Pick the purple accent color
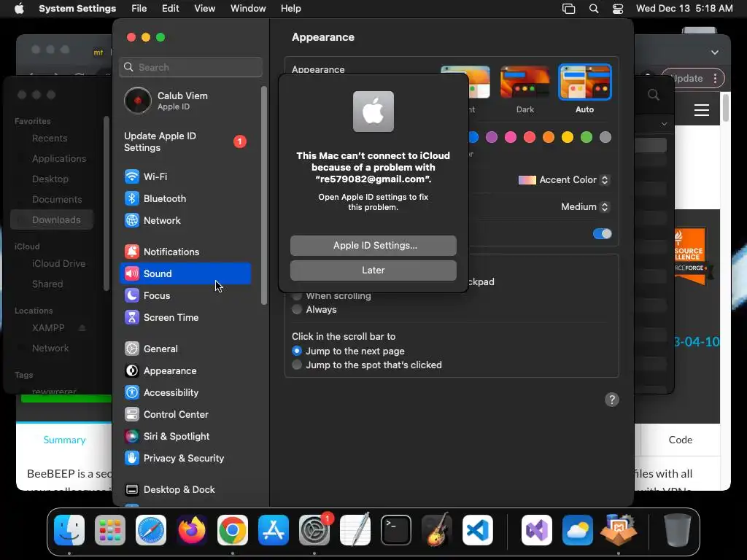The height and width of the screenshot is (560, 747). click(x=492, y=138)
